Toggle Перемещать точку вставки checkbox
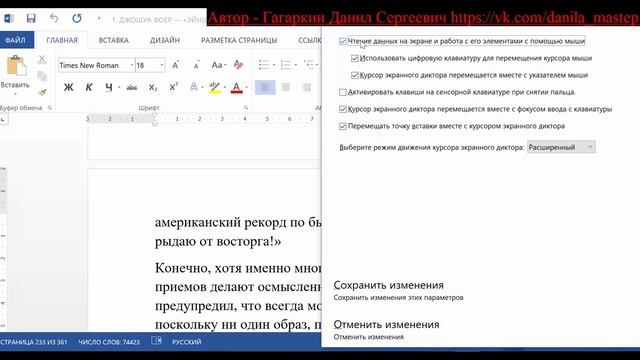640x360 pixels. click(343, 127)
